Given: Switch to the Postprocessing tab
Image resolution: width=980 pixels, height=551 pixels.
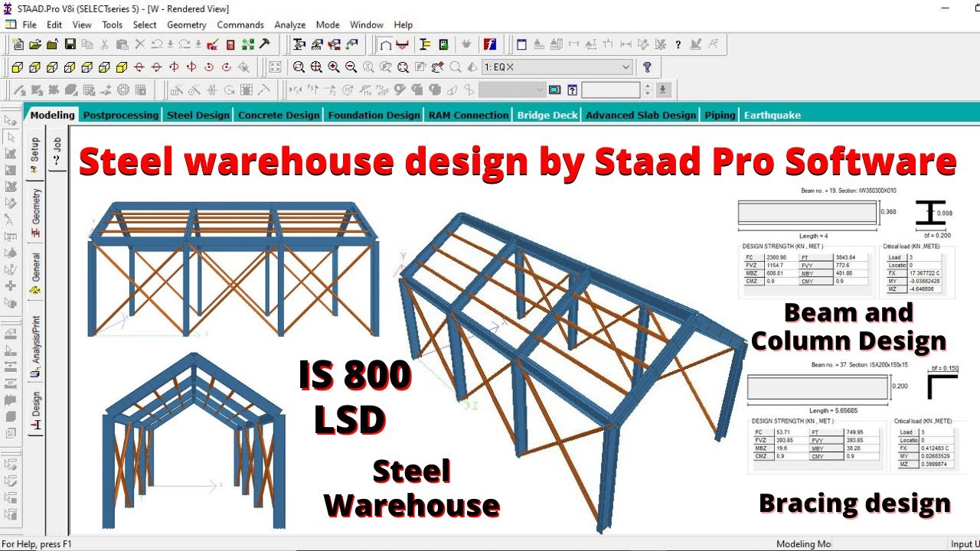Looking at the screenshot, I should (x=120, y=115).
